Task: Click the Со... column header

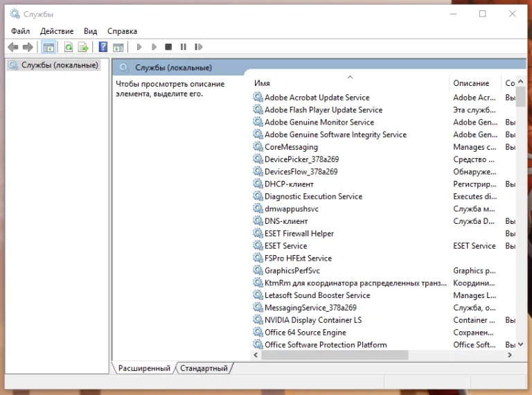Action: click(508, 83)
